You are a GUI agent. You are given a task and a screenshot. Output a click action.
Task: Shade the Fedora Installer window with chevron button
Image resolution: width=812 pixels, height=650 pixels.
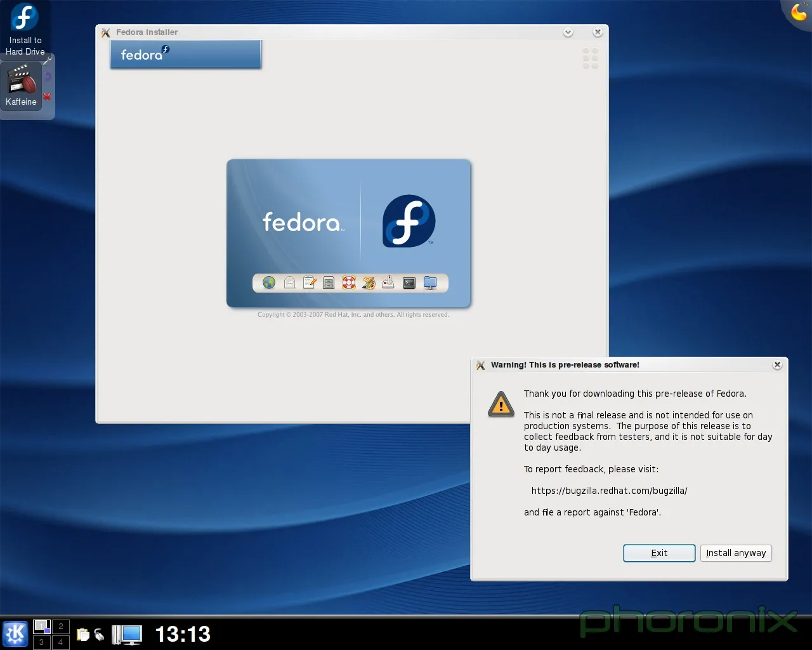[568, 32]
